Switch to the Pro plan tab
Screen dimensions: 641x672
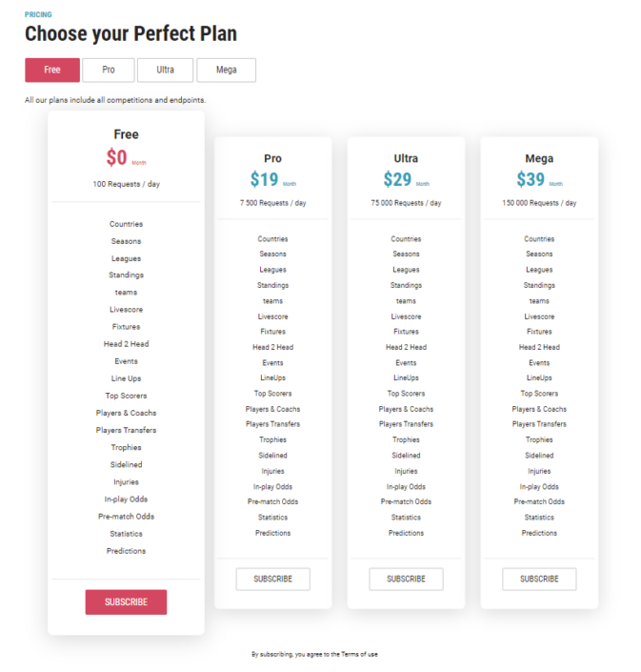(x=108, y=70)
